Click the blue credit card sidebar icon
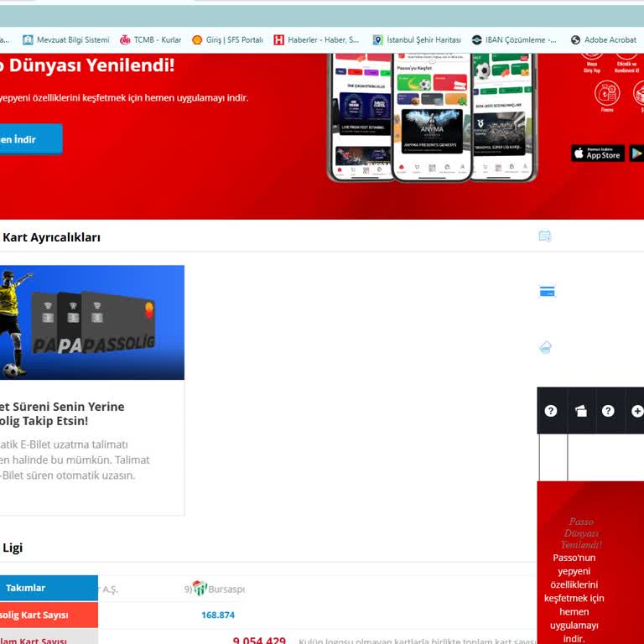Viewport: 644px width, 644px height. click(547, 292)
